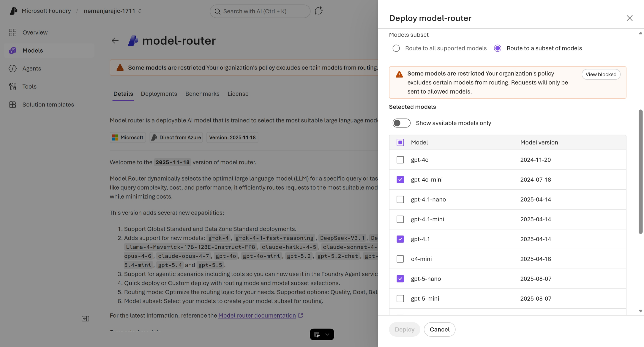Click the warning icon in page banner

[120, 67]
